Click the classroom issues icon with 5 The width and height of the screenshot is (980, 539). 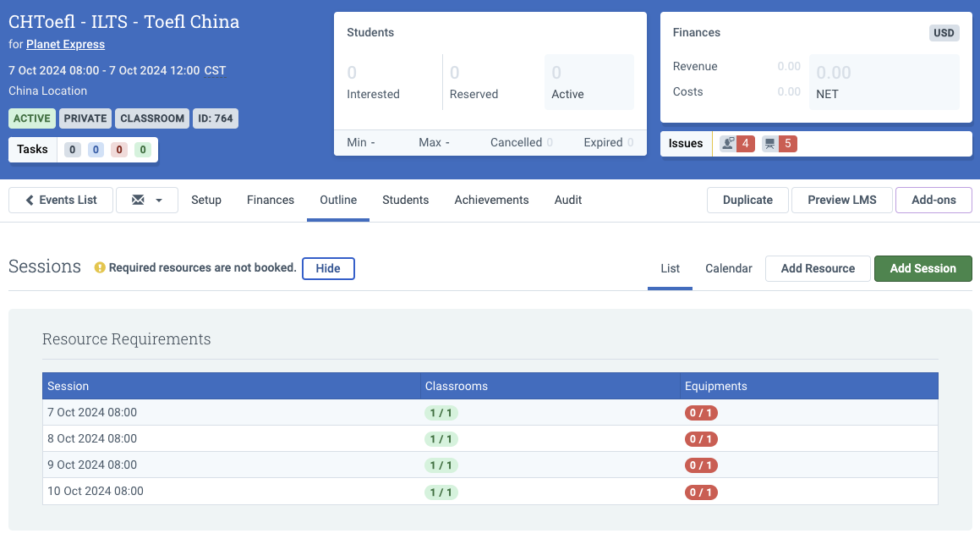point(780,144)
